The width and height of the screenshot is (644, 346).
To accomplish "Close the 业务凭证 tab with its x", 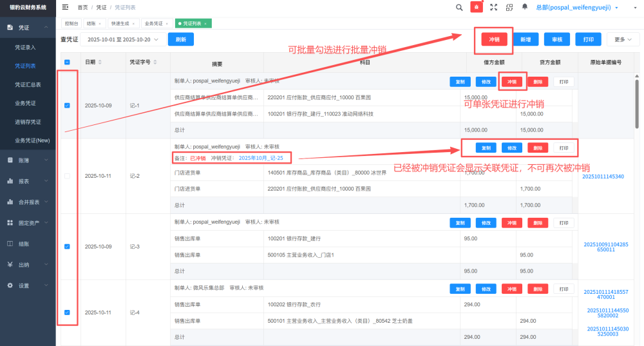I will [x=167, y=24].
